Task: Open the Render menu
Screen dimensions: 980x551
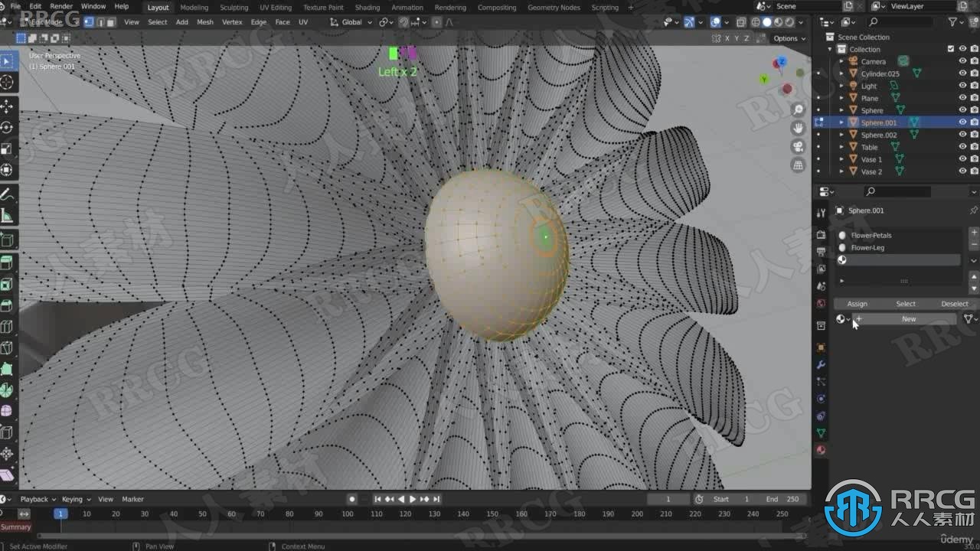Action: coord(61,6)
